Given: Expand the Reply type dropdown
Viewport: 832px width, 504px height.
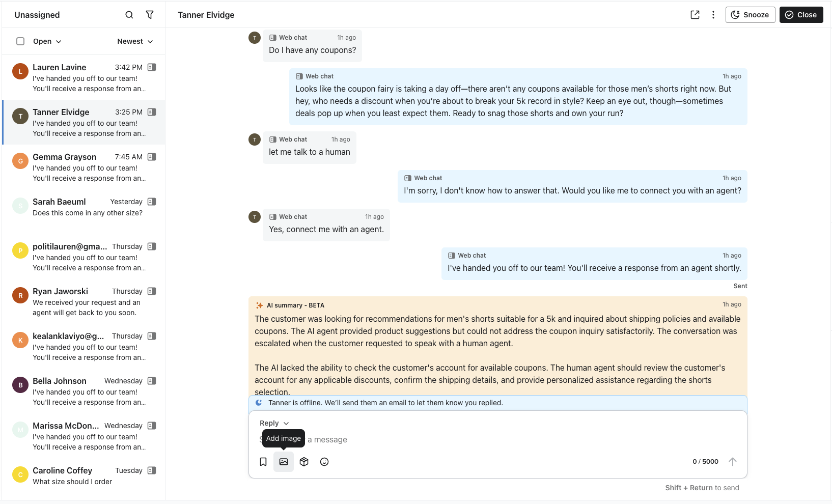Looking at the screenshot, I should click(x=274, y=423).
